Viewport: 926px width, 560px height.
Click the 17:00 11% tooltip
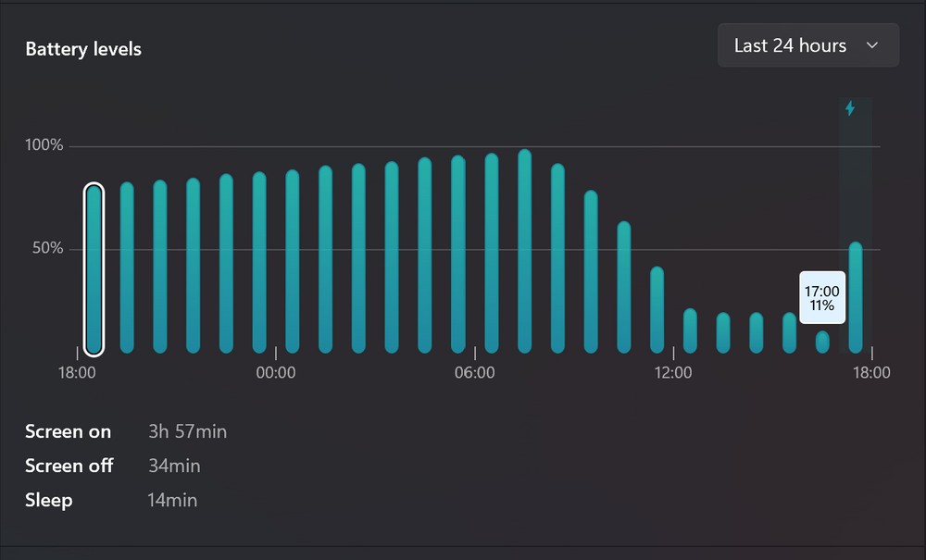click(x=822, y=297)
